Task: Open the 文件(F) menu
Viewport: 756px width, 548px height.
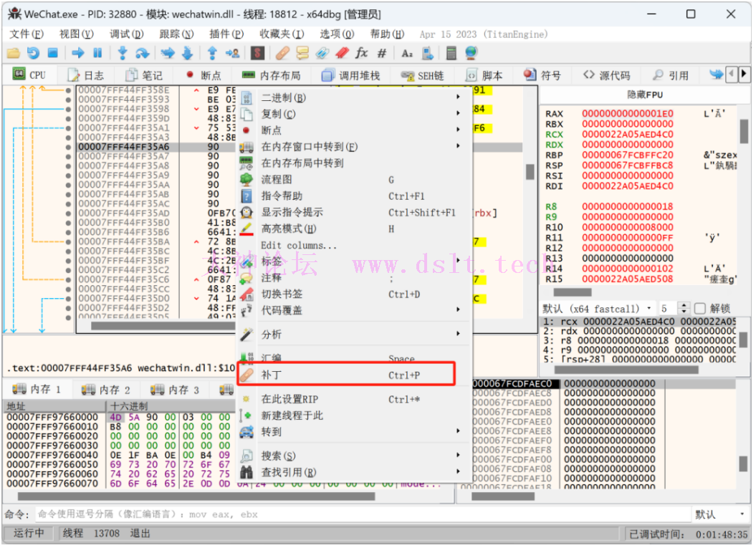Action: 27,34
